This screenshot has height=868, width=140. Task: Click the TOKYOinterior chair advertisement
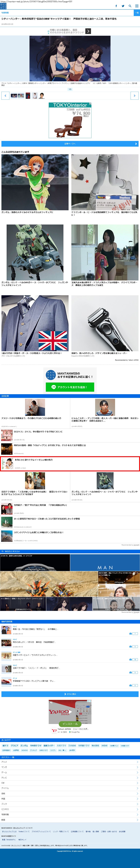tap(70, 120)
